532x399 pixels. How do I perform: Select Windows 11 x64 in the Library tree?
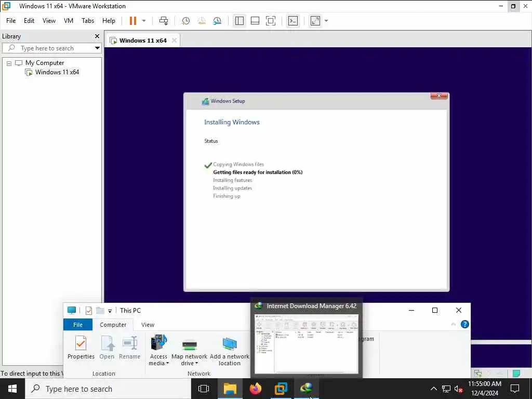click(x=57, y=72)
